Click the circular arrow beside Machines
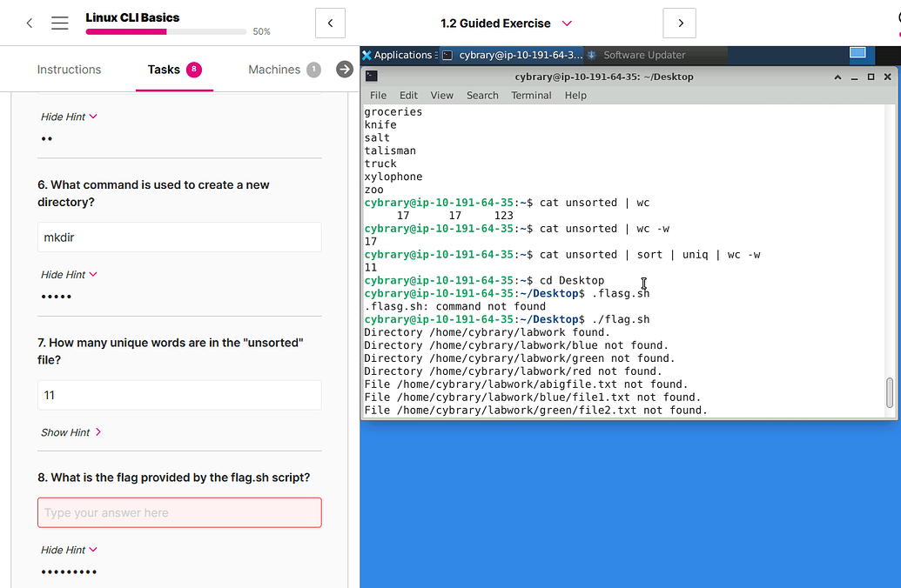Screen dimensions: 901x588 (344, 69)
